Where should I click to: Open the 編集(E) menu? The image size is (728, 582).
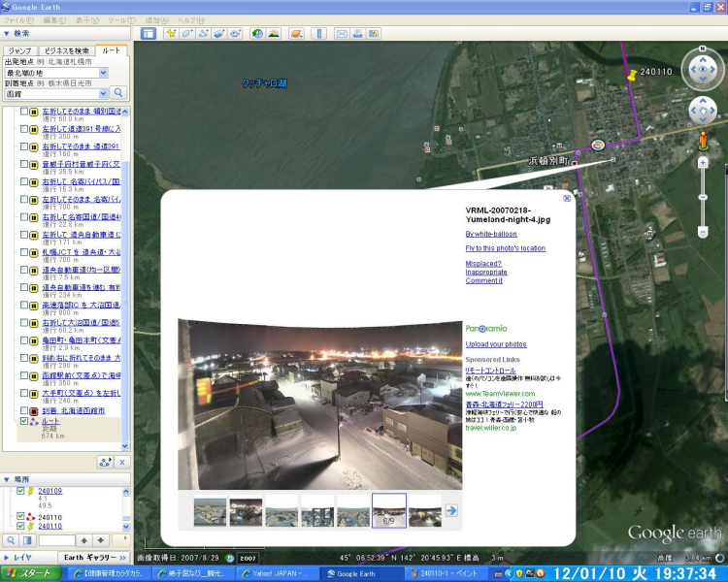tap(54, 20)
